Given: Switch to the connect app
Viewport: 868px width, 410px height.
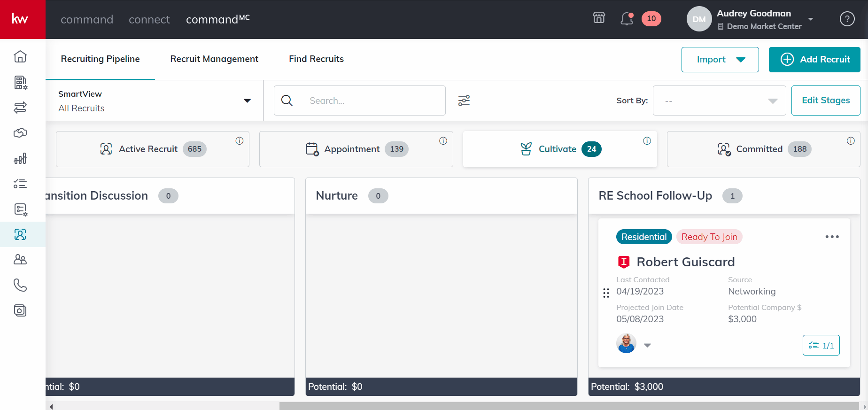Looking at the screenshot, I should 149,19.
